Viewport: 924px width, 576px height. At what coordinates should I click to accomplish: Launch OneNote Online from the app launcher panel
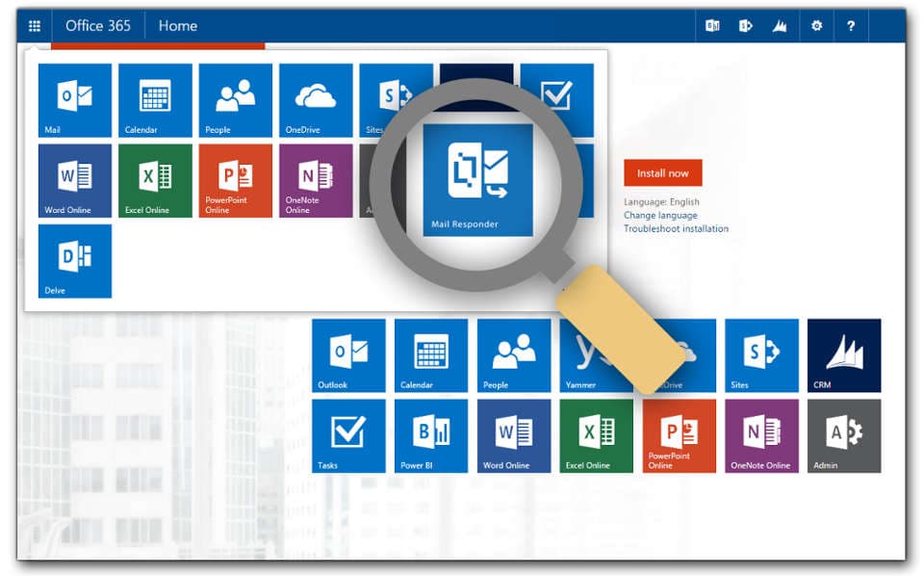click(x=316, y=180)
